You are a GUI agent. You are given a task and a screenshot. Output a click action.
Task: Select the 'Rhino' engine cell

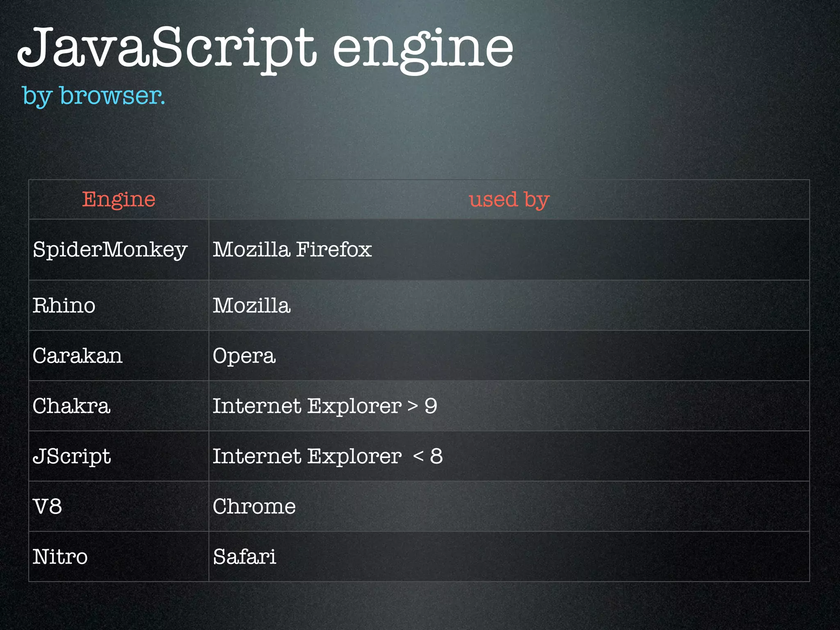119,306
